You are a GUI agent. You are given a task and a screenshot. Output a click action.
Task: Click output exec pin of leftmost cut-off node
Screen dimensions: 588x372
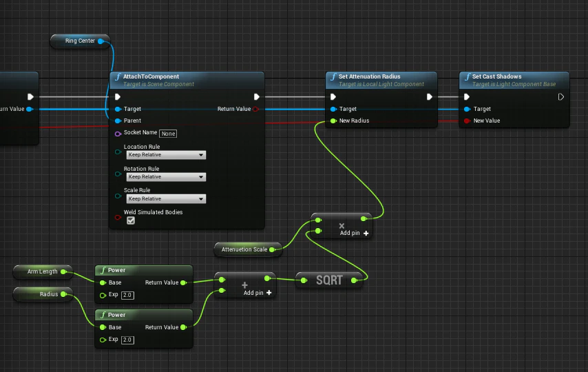(30, 97)
